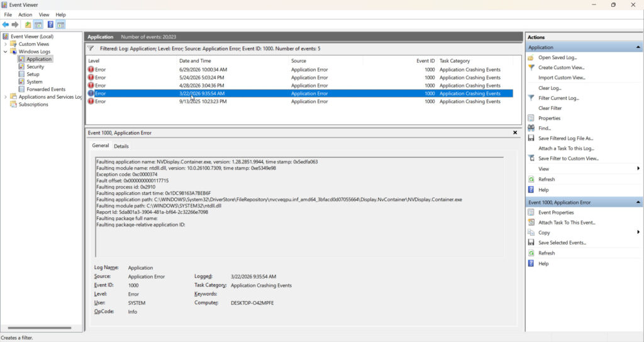644x342 pixels.
Task: Click Attach a Task To this Log... action
Action: (x=566, y=148)
